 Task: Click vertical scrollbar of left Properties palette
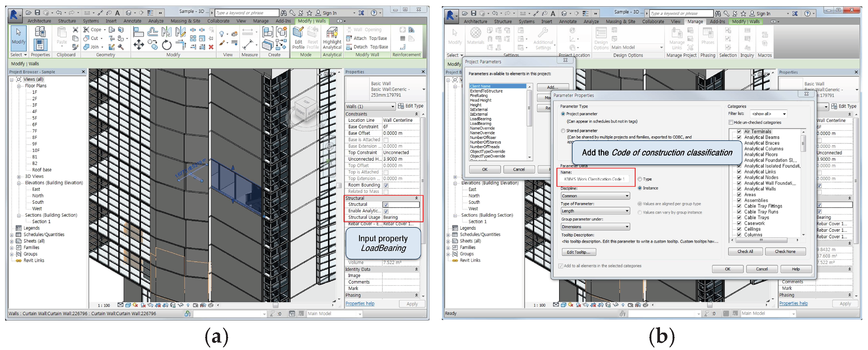pyautogui.click(x=423, y=205)
